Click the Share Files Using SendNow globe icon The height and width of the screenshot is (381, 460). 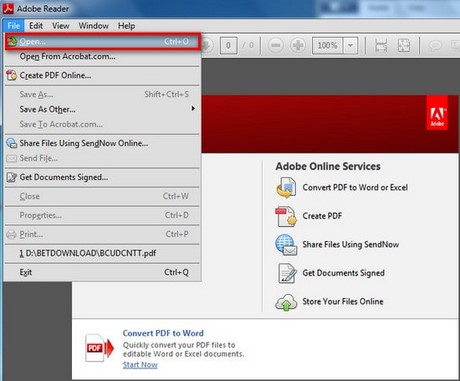pos(286,245)
